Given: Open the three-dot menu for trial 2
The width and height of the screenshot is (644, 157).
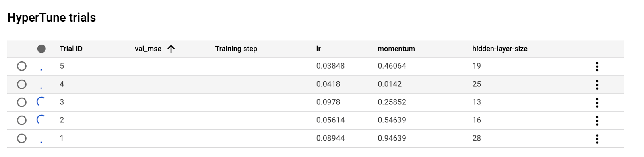Looking at the screenshot, I should pos(597,121).
